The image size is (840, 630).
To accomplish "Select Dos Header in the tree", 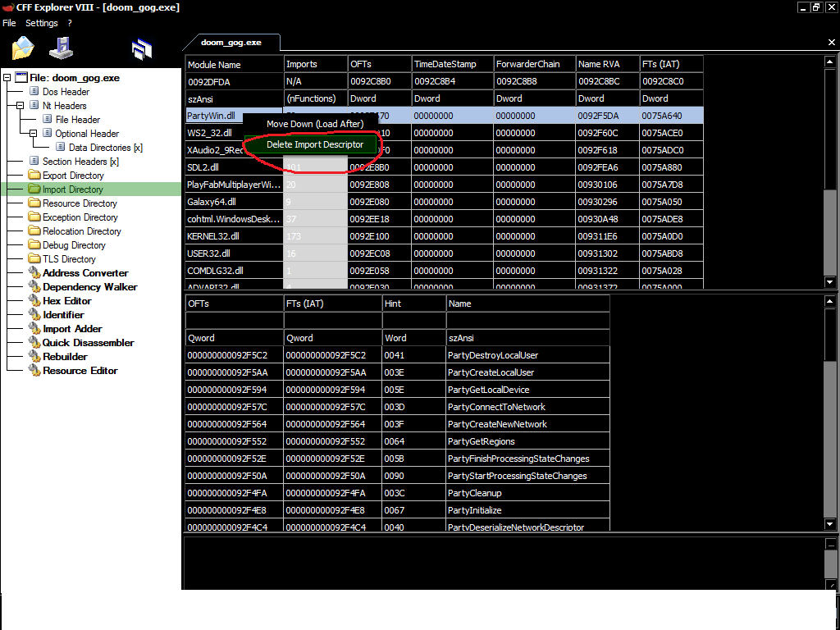I will click(x=66, y=92).
